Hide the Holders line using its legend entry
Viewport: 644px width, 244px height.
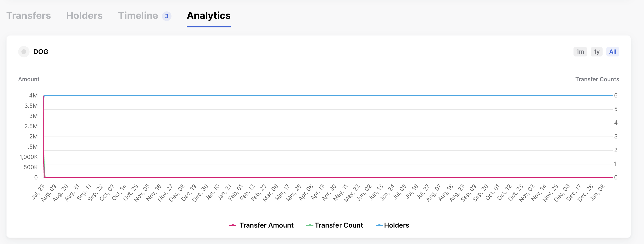tap(397, 225)
